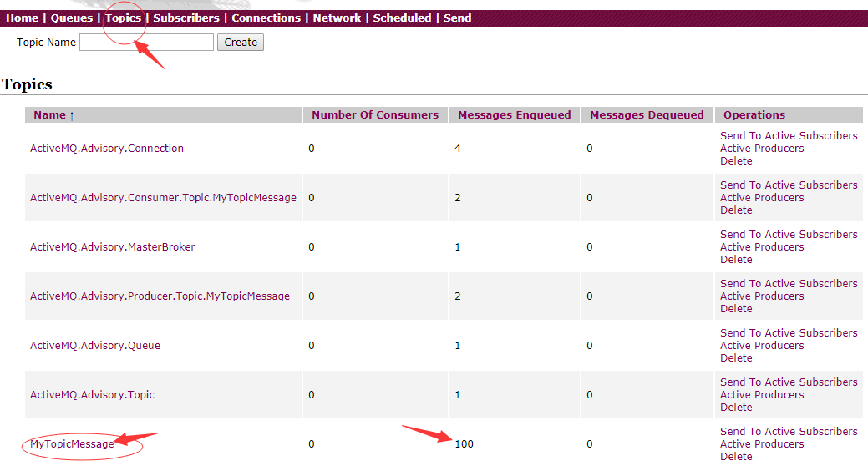Image resolution: width=868 pixels, height=471 pixels.
Task: Delete the ActiveMQ.Advisory.Topic row
Action: tap(736, 408)
